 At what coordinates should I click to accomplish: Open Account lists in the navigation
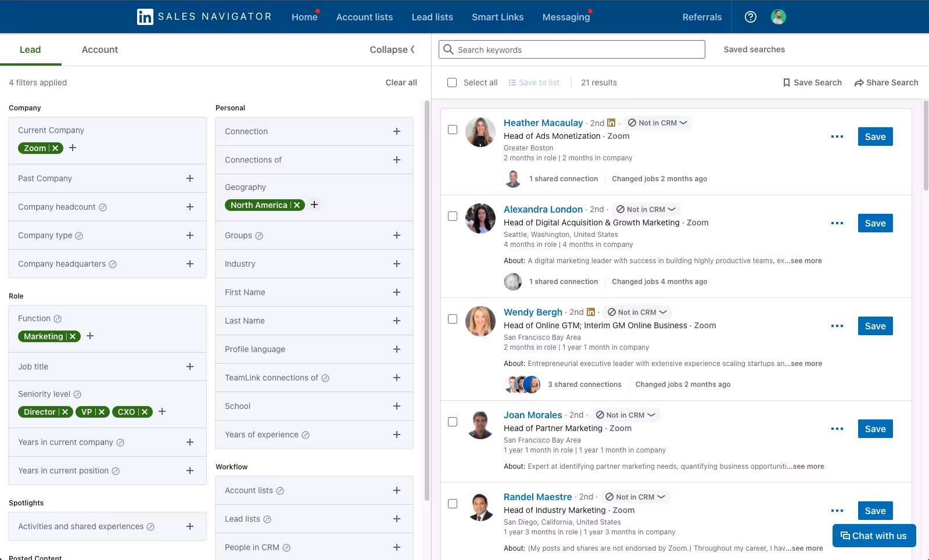pos(365,17)
